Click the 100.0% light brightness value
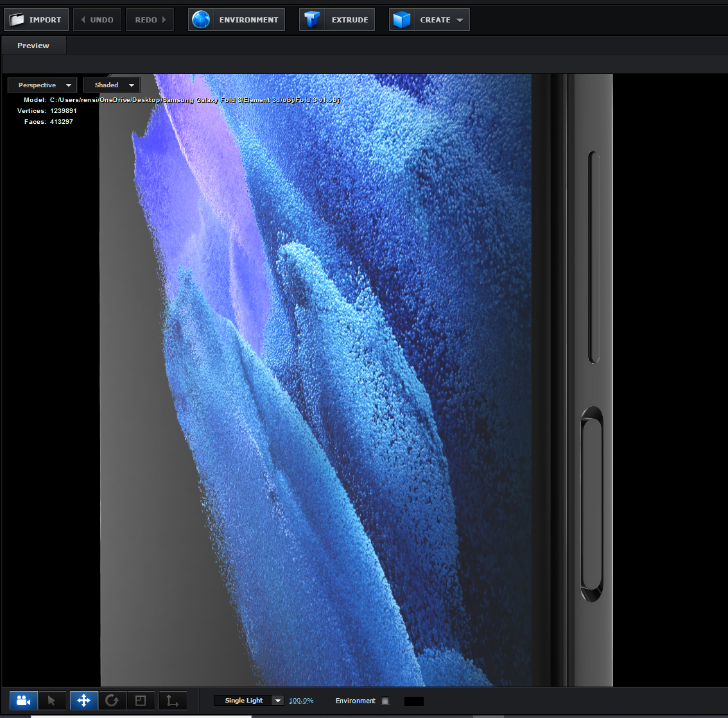The width and height of the screenshot is (728, 718). [301, 701]
